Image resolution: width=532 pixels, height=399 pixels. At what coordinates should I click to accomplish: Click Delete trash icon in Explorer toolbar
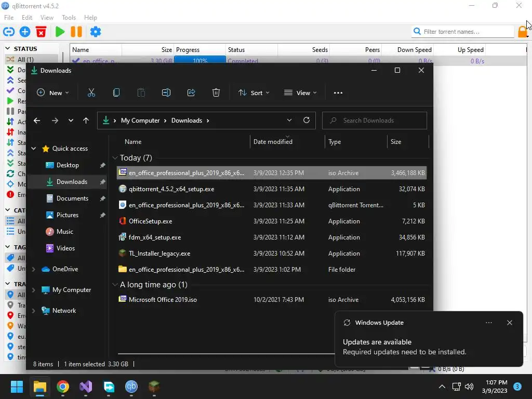[x=216, y=92]
